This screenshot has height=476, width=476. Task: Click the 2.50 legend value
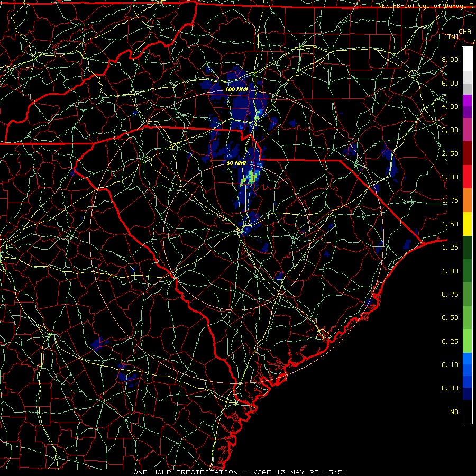(x=450, y=153)
